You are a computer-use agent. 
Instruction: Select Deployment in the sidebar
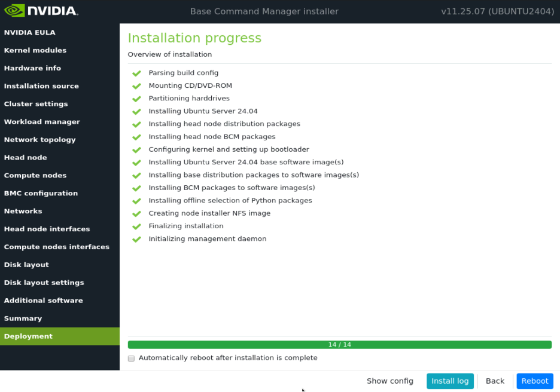[28, 336]
